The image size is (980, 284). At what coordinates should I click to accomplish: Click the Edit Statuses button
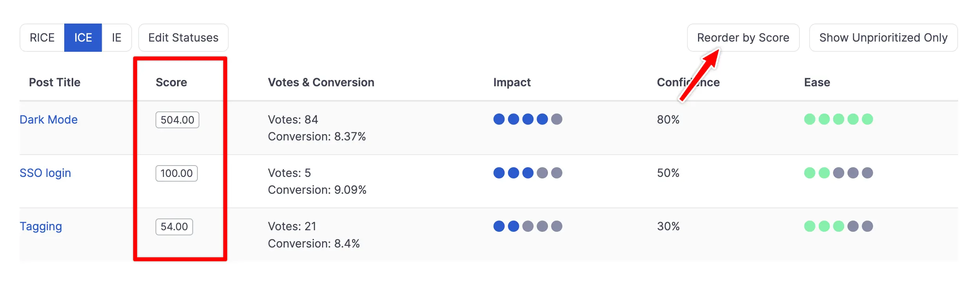click(x=183, y=38)
